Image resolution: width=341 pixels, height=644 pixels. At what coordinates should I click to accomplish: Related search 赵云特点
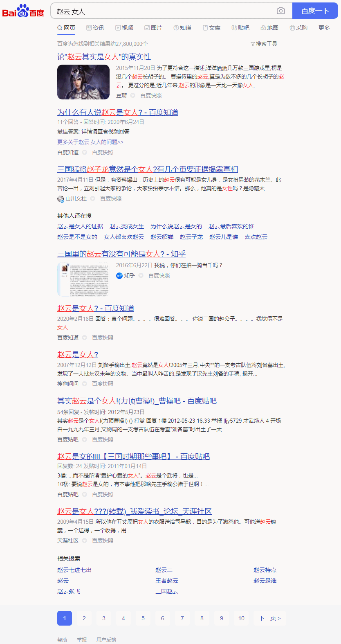pyautogui.click(x=265, y=570)
